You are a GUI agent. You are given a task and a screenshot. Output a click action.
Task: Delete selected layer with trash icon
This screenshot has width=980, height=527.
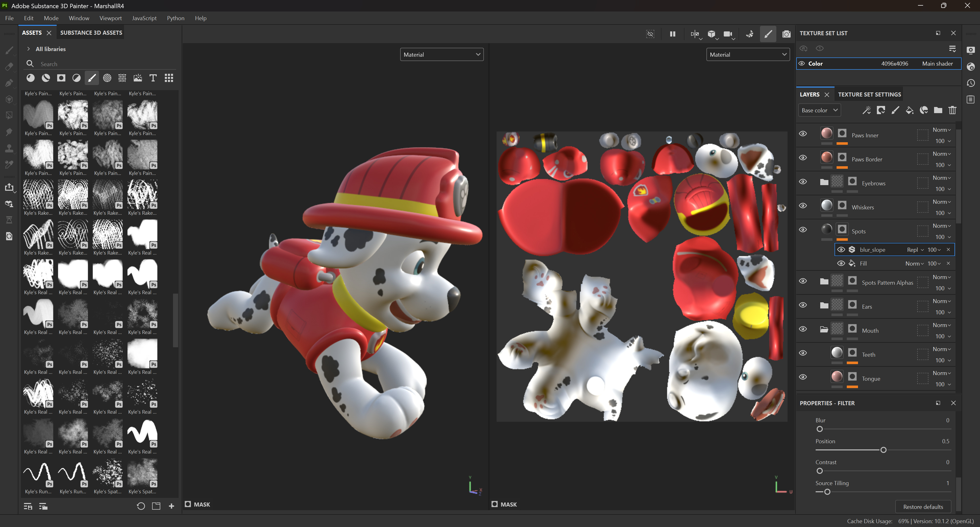coord(952,110)
